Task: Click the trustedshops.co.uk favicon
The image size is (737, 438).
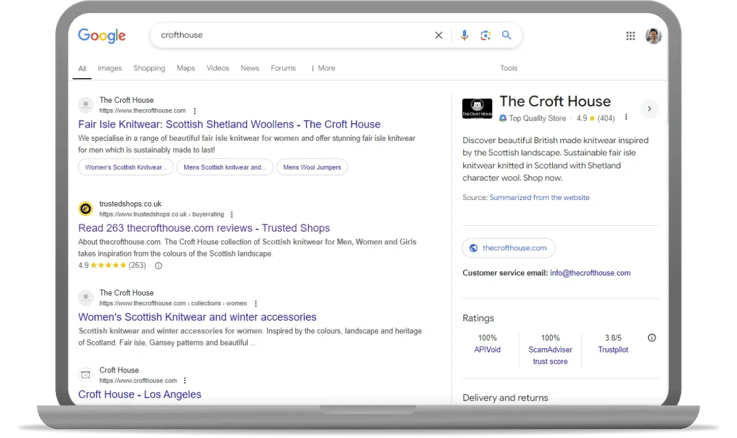Action: (x=86, y=208)
